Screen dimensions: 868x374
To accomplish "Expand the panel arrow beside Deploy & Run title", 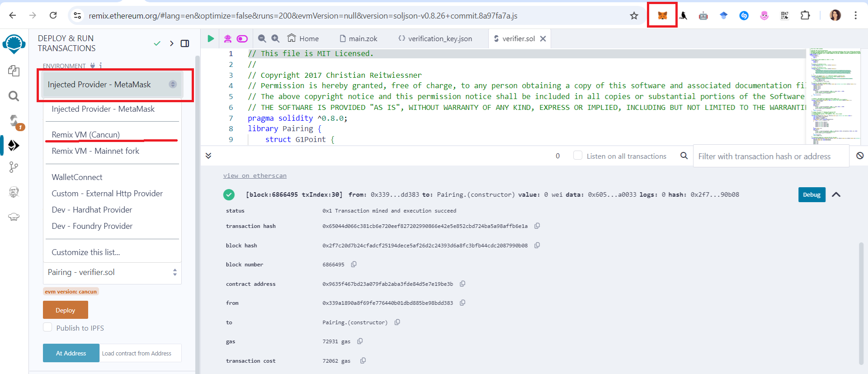I will [x=171, y=43].
